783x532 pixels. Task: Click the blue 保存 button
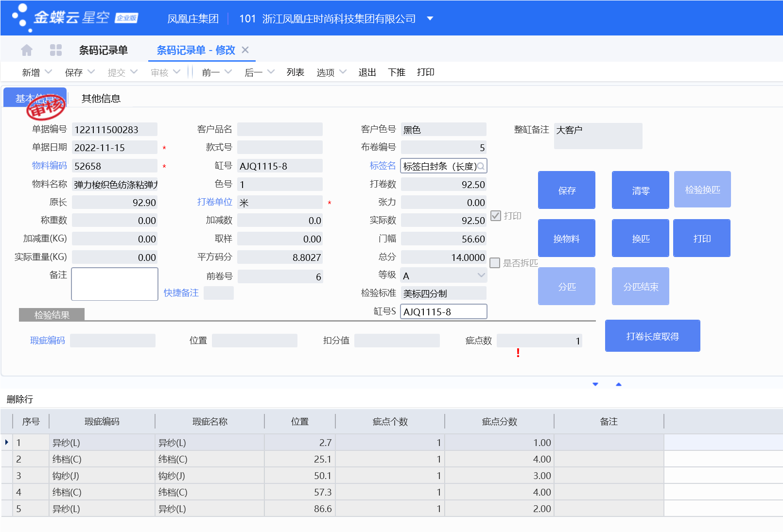point(567,190)
